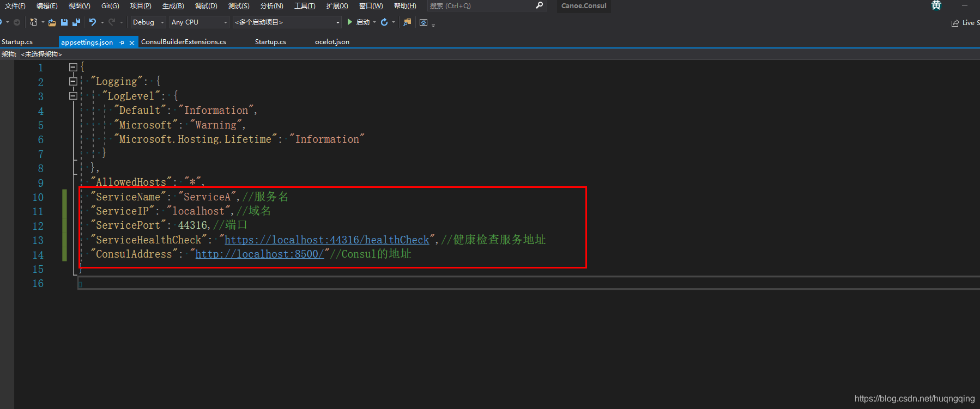Open the 分析(N) menu
The image size is (980, 409).
pyautogui.click(x=271, y=5)
